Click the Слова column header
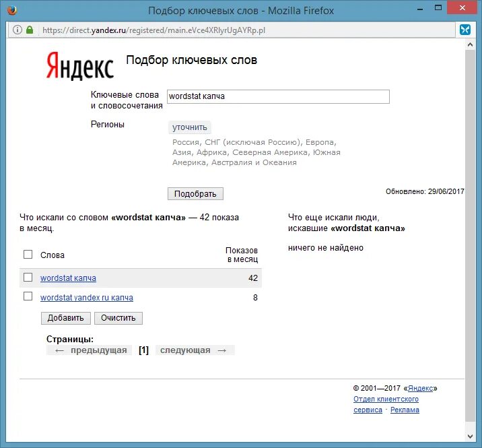This screenshot has height=448, width=482. 53,255
